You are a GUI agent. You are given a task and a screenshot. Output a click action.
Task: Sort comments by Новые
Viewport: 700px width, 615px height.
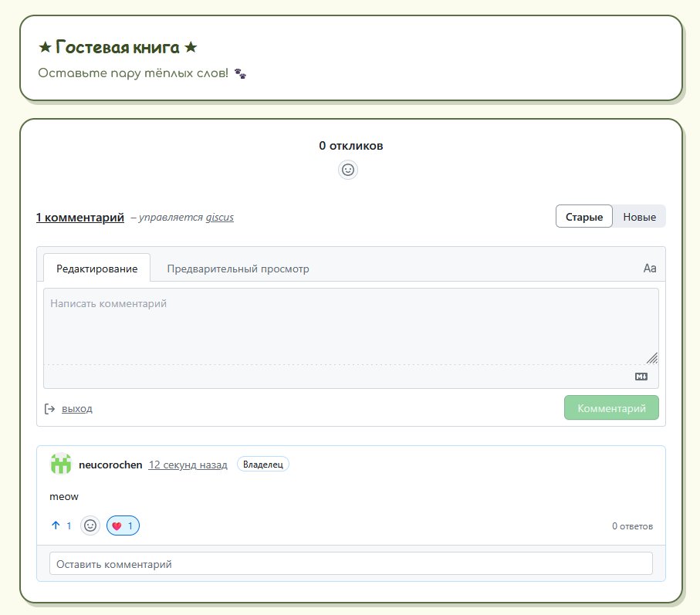(639, 217)
